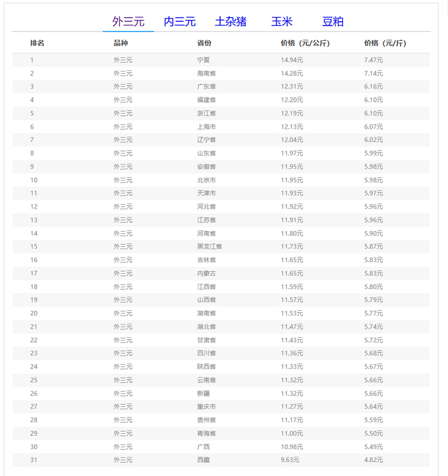Select the 4.82元 price value
The width and height of the screenshot is (448, 476).
coord(373,460)
